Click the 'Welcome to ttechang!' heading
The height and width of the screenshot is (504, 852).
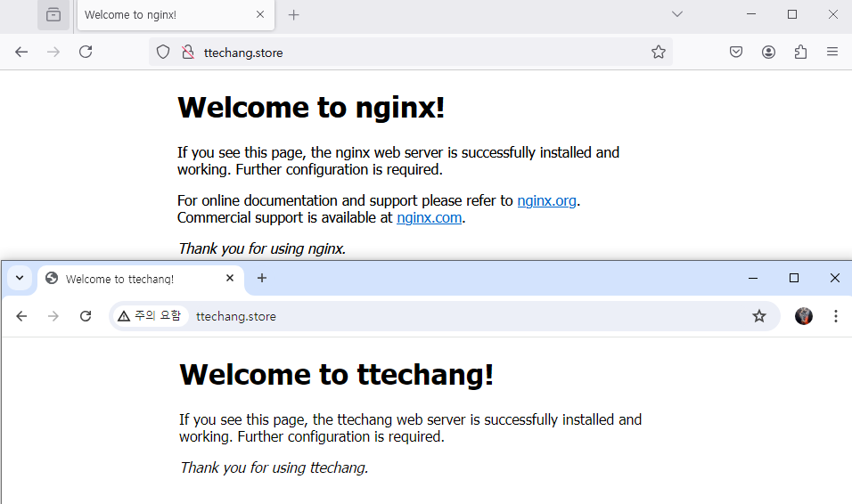tap(336, 375)
